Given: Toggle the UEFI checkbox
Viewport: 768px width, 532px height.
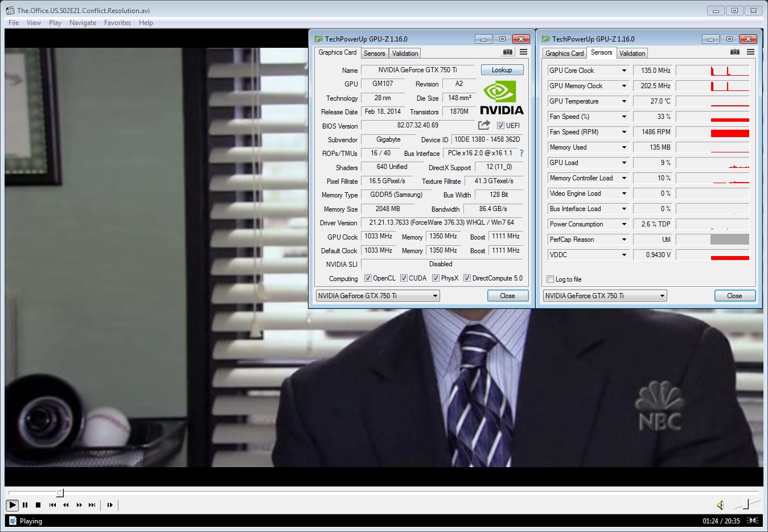Looking at the screenshot, I should pyautogui.click(x=500, y=126).
